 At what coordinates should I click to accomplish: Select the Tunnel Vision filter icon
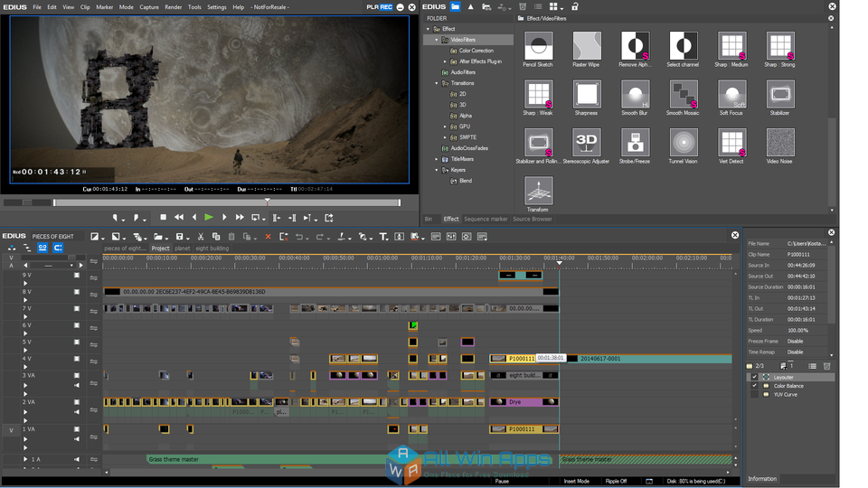[x=684, y=142]
